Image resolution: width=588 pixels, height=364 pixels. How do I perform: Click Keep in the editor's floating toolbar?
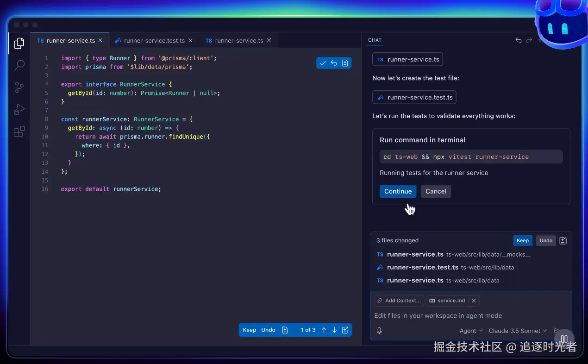(x=250, y=330)
